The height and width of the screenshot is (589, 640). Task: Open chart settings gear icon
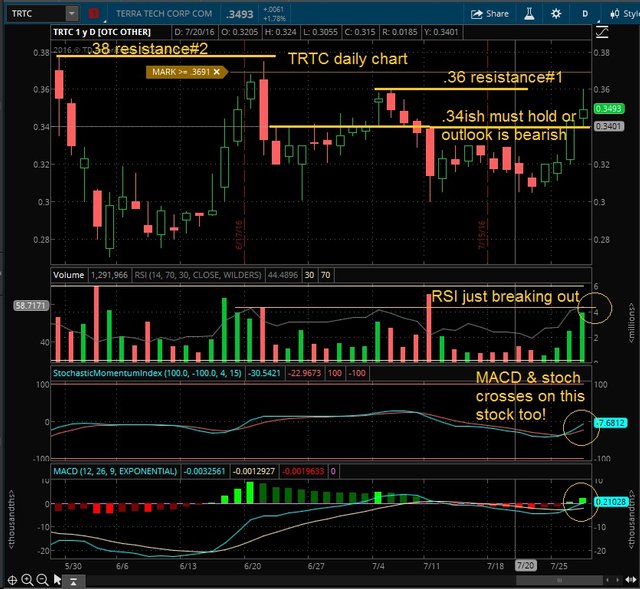(x=556, y=14)
